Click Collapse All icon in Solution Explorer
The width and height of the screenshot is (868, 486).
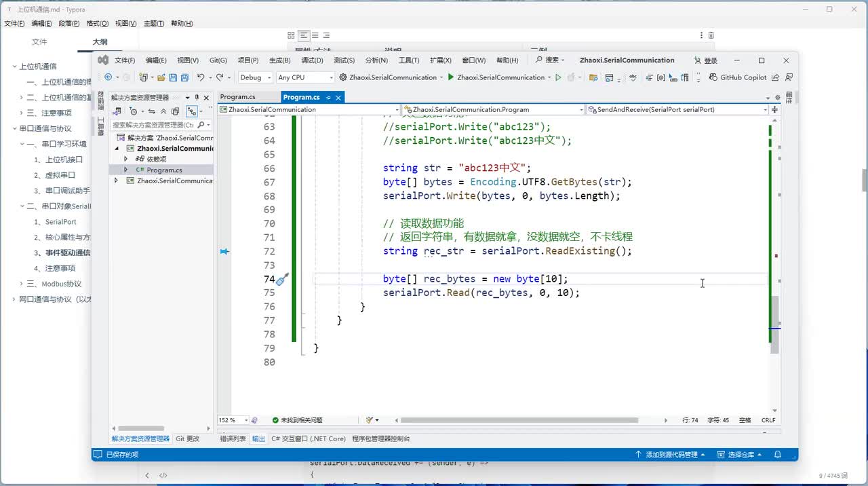[x=163, y=111]
